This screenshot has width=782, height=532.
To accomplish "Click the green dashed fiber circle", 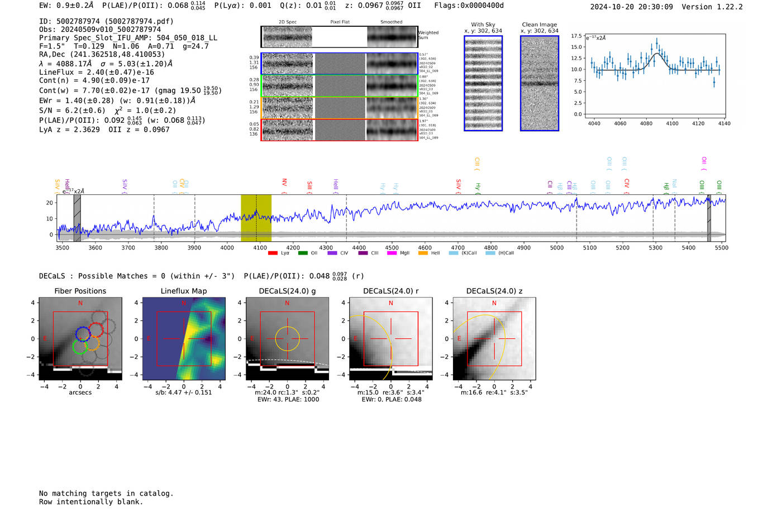I will point(80,347).
